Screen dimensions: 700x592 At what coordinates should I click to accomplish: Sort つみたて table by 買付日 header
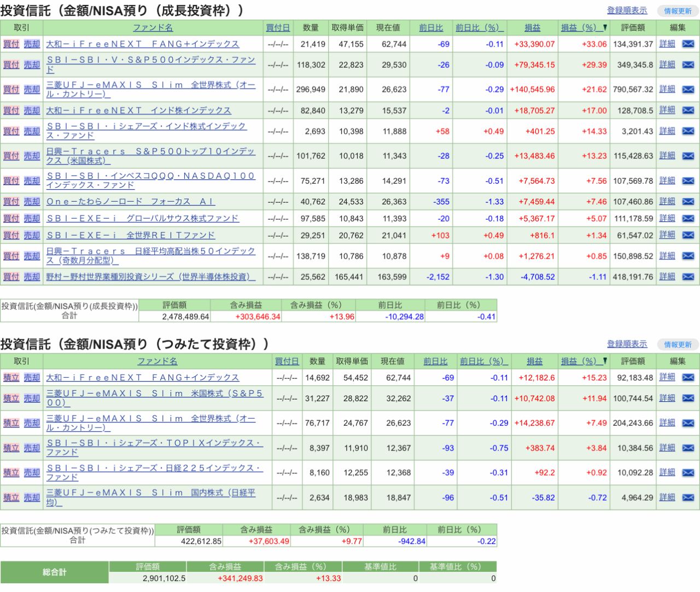click(x=287, y=361)
